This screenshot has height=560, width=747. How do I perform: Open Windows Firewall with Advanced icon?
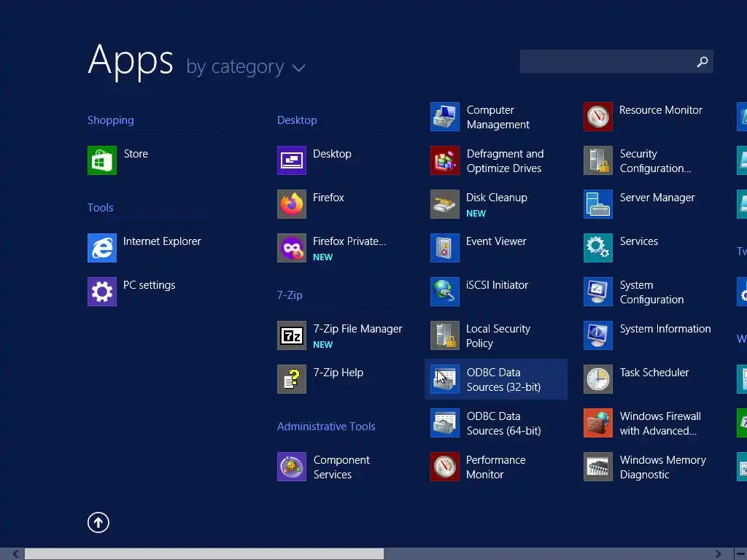(x=598, y=424)
